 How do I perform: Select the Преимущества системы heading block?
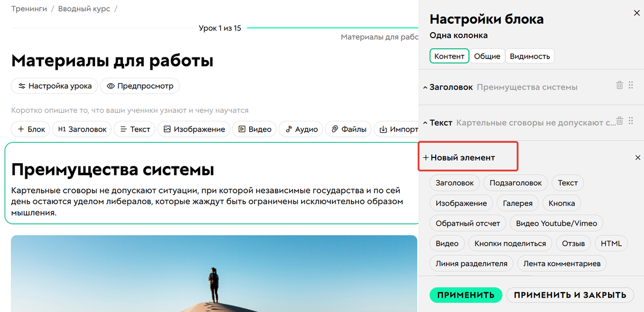pyautogui.click(x=113, y=170)
